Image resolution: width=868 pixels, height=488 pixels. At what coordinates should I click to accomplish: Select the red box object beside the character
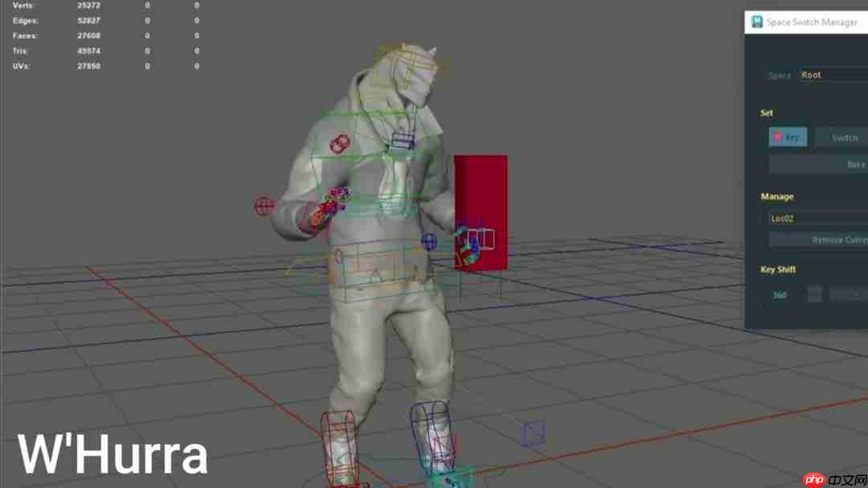point(481,213)
